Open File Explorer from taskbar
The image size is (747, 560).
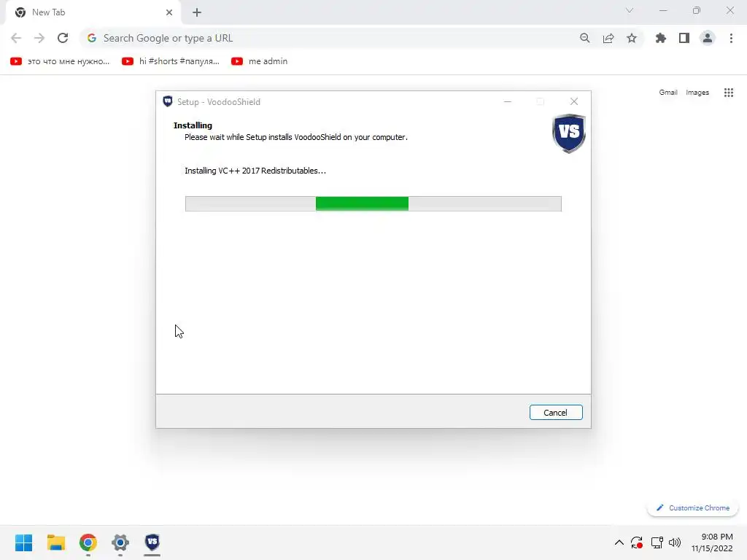55,542
